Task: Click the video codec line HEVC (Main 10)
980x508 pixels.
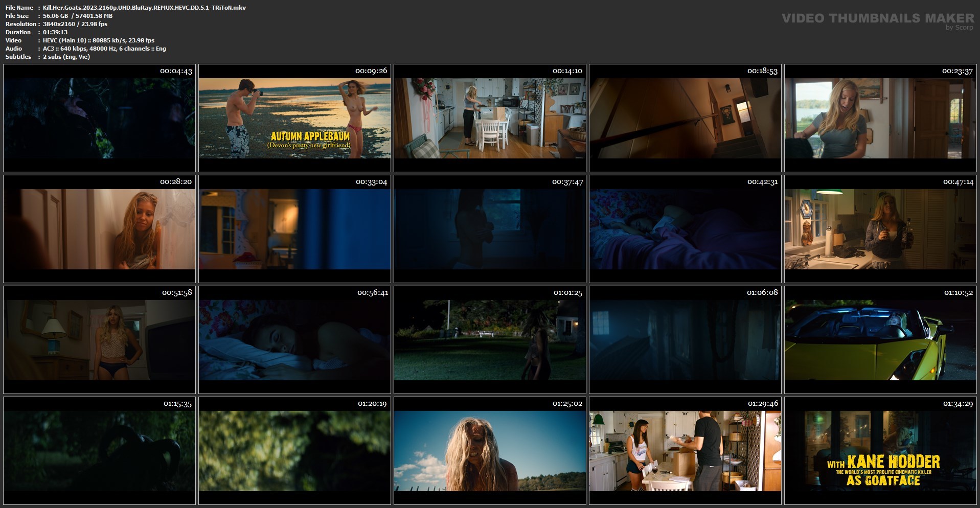Action: click(x=99, y=40)
